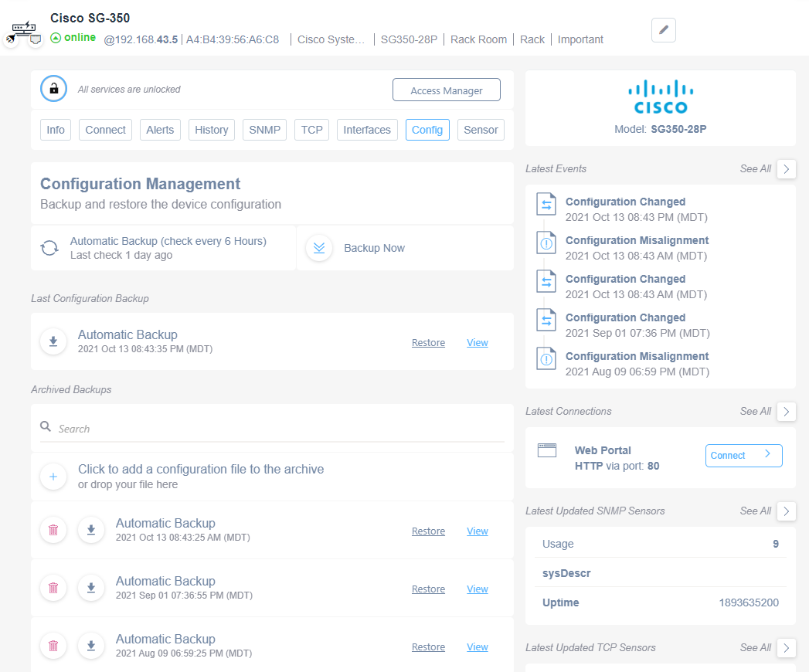809x672 pixels.
Task: Click the Configuration Misalignment icon for Oct 13 08:43 AM
Action: click(x=546, y=243)
